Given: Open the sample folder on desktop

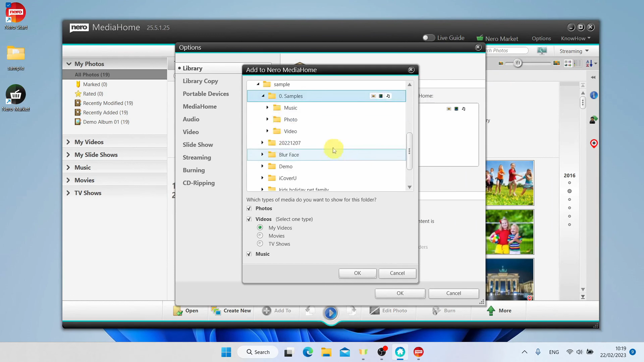Looking at the screenshot, I should (16, 58).
